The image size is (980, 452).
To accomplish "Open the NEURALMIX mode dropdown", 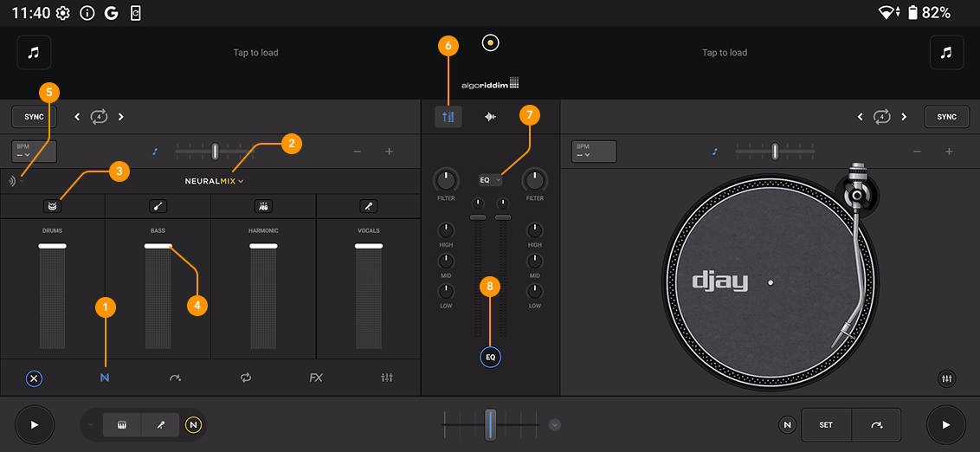I will pos(214,181).
